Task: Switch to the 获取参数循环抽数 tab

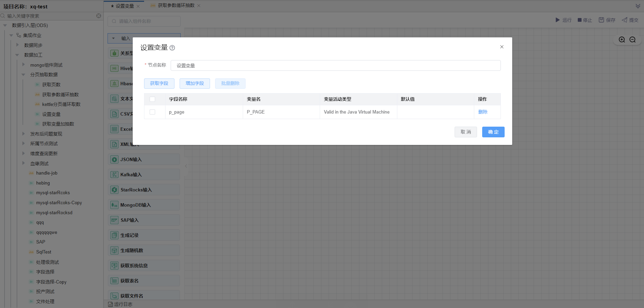Action: [x=176, y=6]
